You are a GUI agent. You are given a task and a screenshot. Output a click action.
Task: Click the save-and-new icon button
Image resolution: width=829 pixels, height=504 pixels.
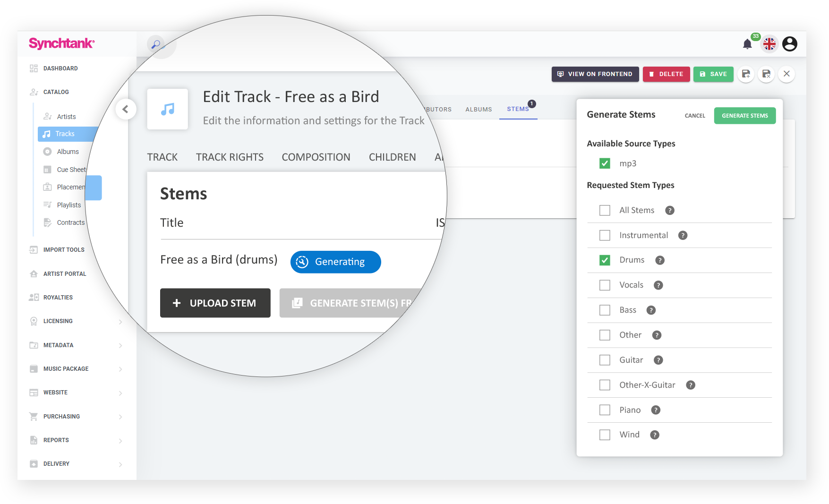(x=746, y=74)
